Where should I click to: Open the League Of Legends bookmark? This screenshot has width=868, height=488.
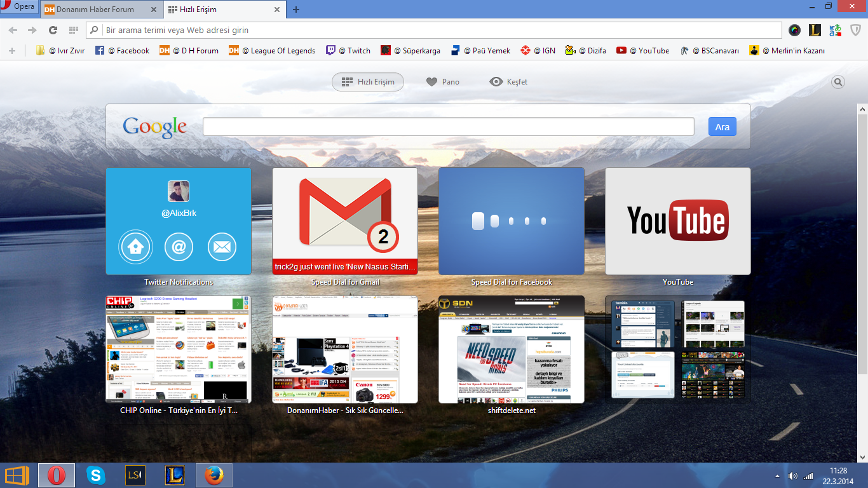click(272, 50)
